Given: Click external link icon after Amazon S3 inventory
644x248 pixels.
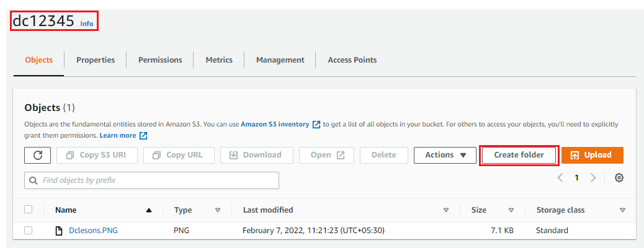Looking at the screenshot, I should click(316, 125).
